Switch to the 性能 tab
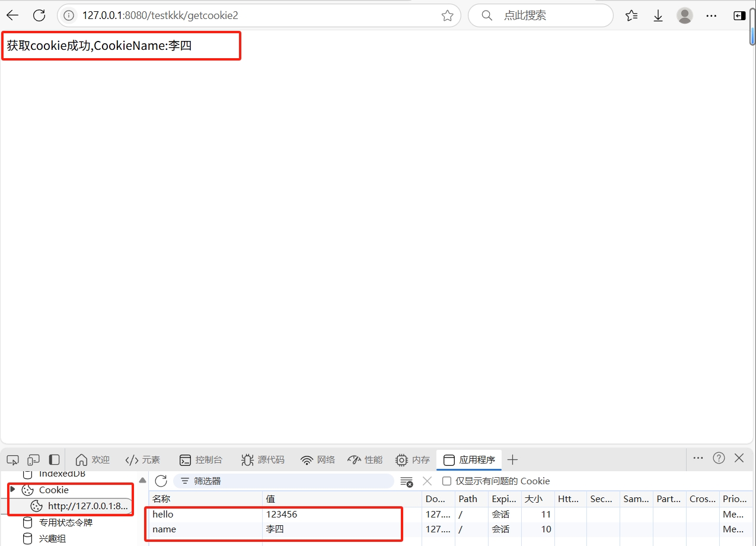This screenshot has width=756, height=546. [365, 459]
